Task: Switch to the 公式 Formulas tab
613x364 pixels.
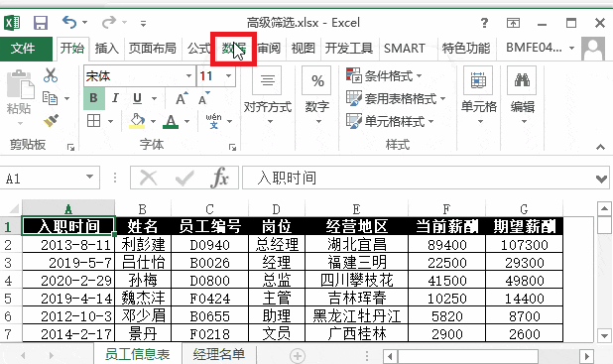Action: (198, 49)
